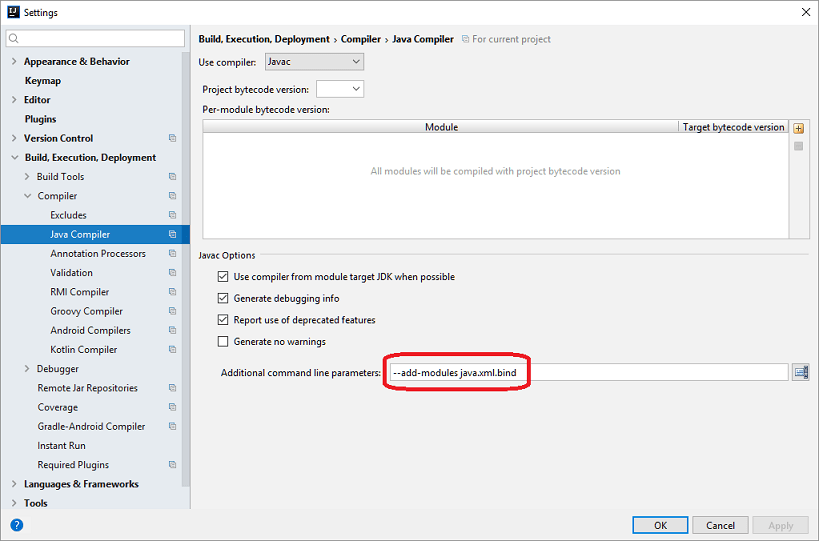Select Validation settings page
This screenshot has width=819, height=541.
(71, 273)
